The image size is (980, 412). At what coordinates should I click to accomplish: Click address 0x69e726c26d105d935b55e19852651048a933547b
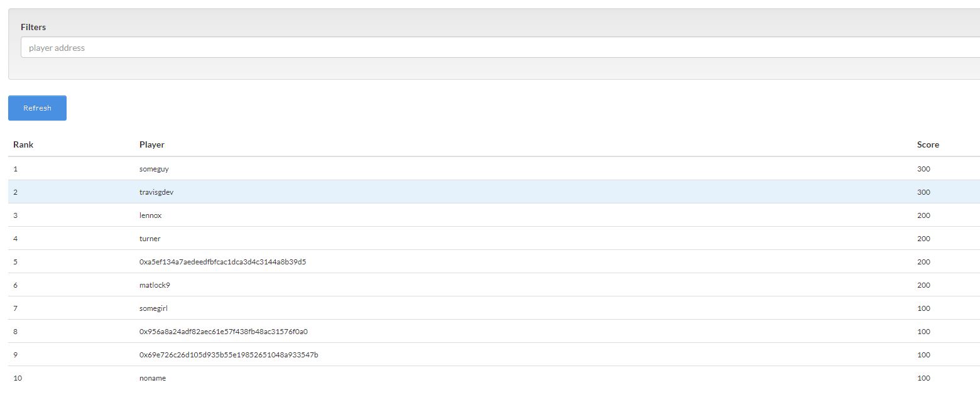(229, 355)
